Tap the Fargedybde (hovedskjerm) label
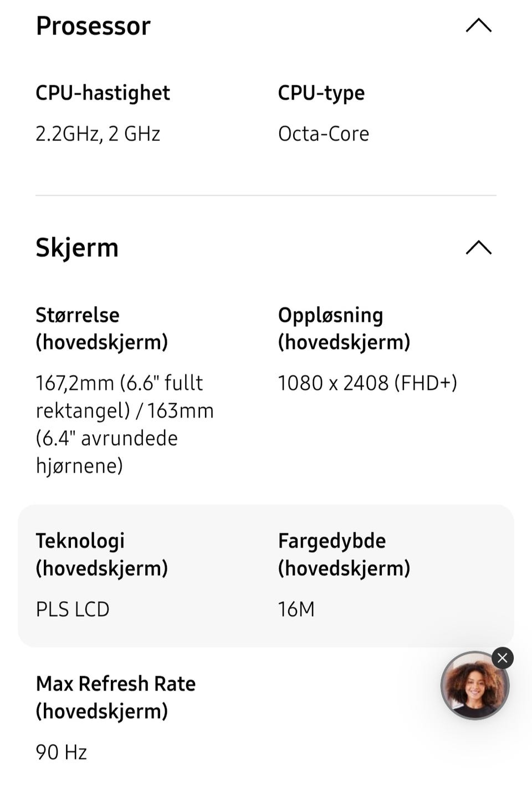The image size is (532, 797). (344, 554)
